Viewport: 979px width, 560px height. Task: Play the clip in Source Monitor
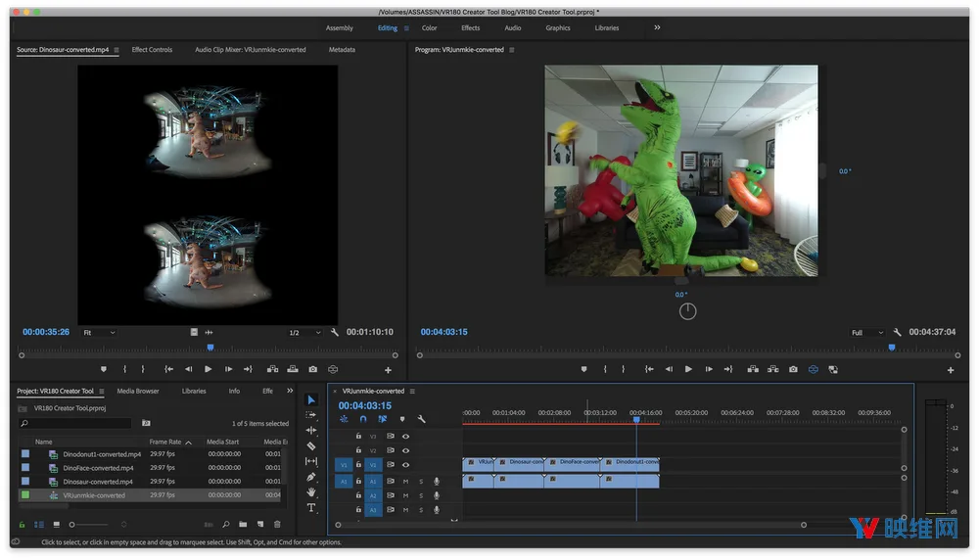[x=208, y=370]
